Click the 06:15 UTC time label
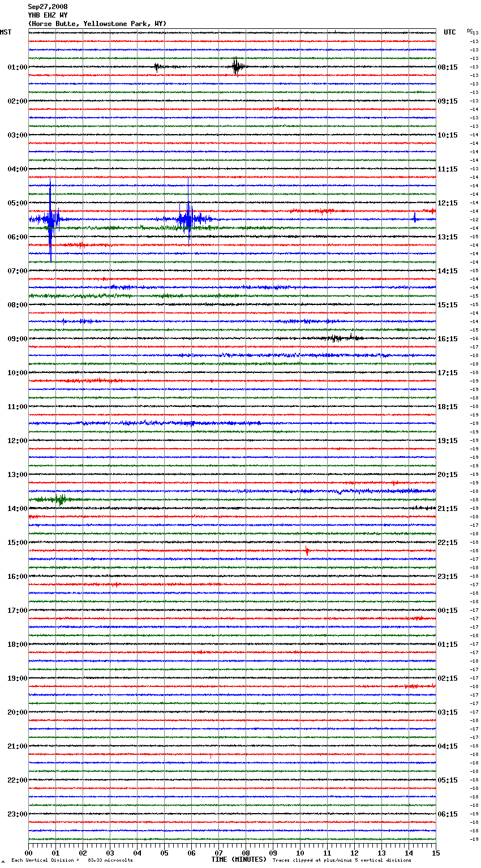The width and height of the screenshot is (481, 868). [x=448, y=814]
